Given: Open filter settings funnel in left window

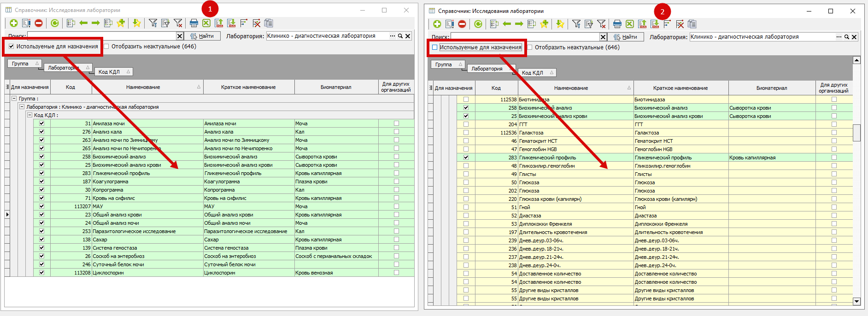Looking at the screenshot, I should pyautogui.click(x=153, y=23).
